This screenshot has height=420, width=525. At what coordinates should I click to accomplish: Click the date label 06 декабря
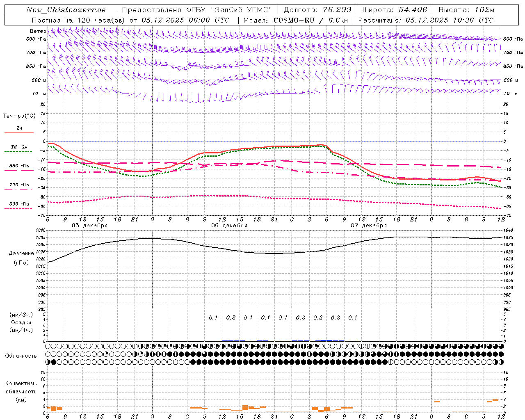pyautogui.click(x=229, y=226)
